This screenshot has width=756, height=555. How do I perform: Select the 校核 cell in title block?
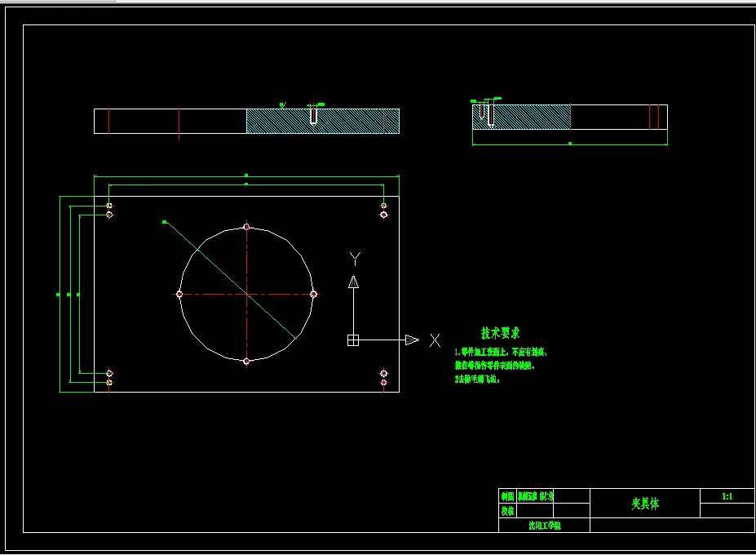(508, 511)
